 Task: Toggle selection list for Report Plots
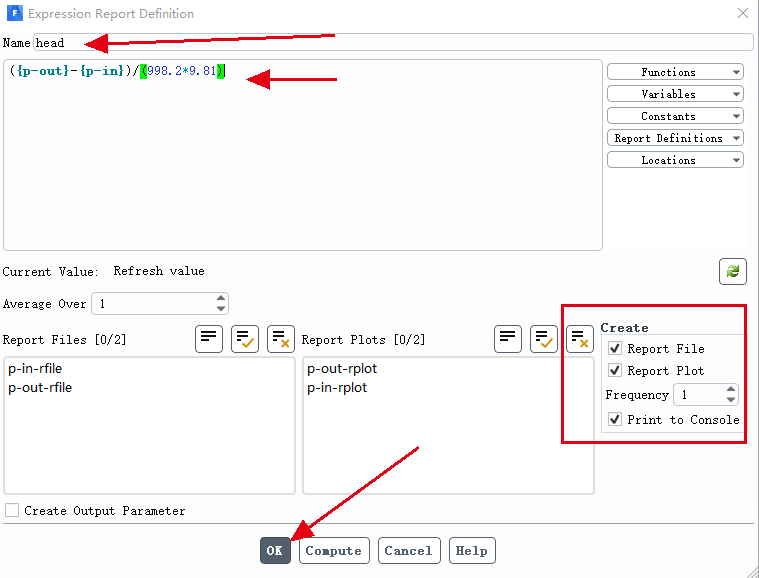point(508,339)
